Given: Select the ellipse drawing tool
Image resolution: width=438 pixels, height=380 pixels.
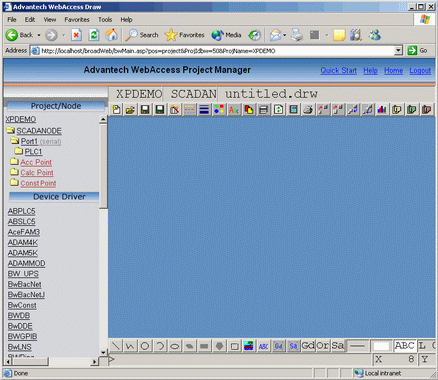Looking at the screenshot, I should [x=175, y=346].
